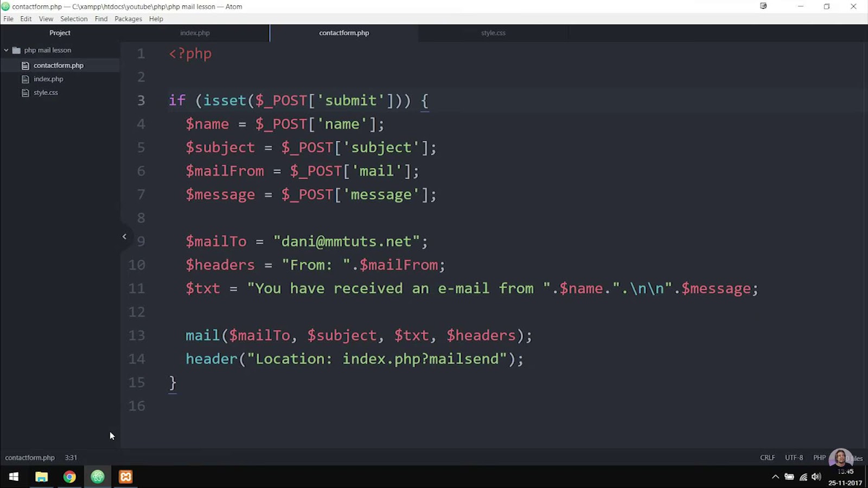Screen dimensions: 868x488
Task: Click the user avatar in the status bar
Action: (x=840, y=457)
